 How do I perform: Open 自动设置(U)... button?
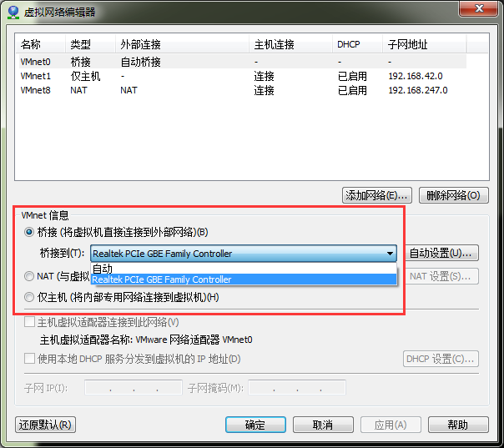click(x=441, y=254)
